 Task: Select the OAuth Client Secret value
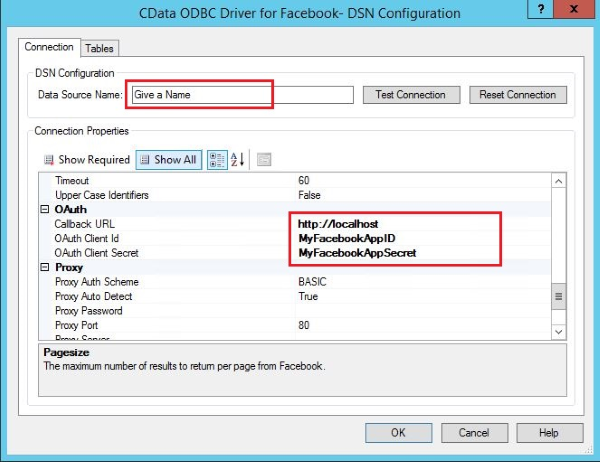point(420,254)
